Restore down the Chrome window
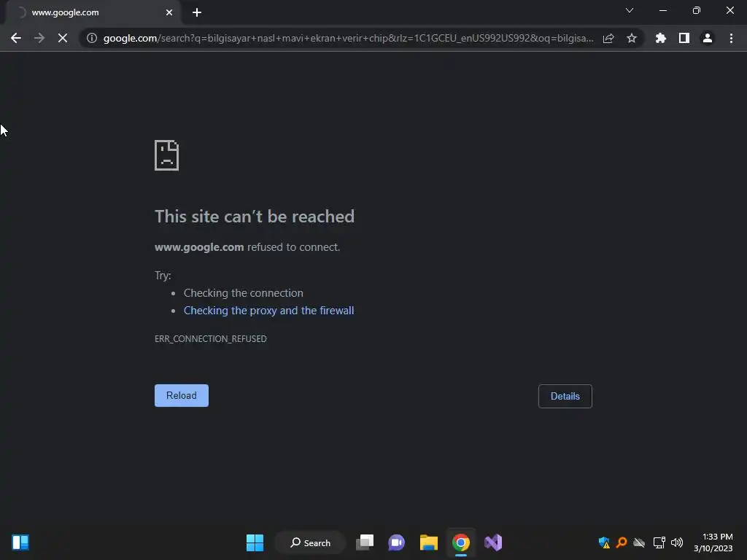 coord(696,10)
